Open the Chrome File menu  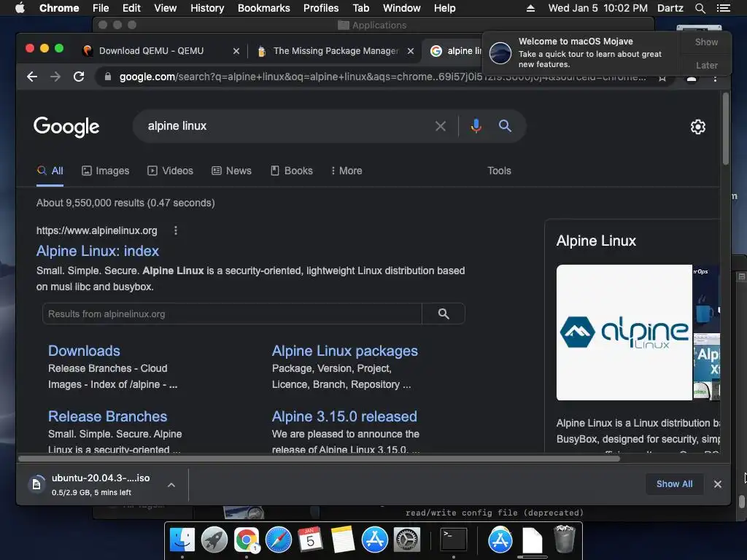101,8
